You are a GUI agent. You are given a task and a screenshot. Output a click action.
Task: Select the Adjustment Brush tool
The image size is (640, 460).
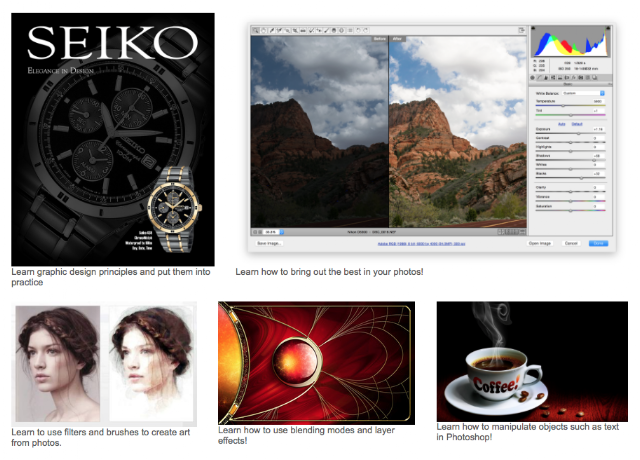[x=326, y=31]
